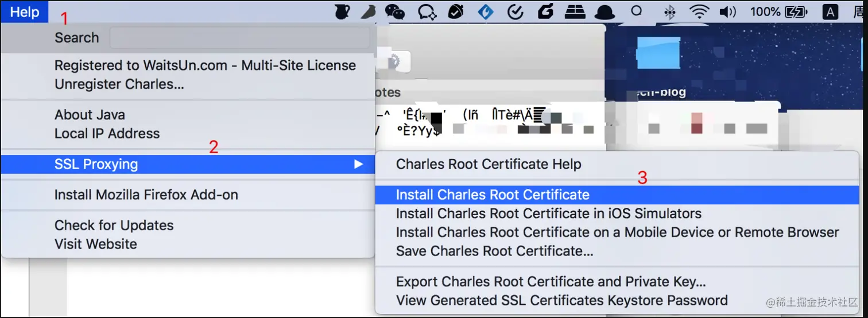Click the blue diamond menu bar icon

(x=486, y=11)
